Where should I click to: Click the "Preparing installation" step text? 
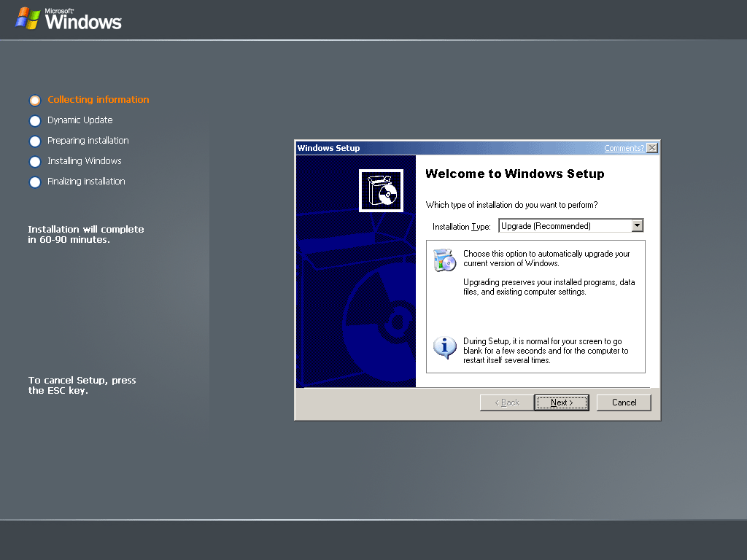tap(88, 141)
